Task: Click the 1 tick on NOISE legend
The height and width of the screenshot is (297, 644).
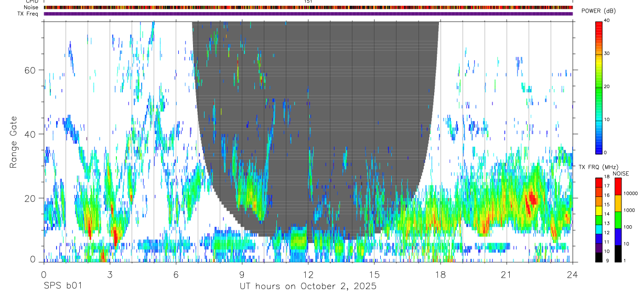Action: pyautogui.click(x=625, y=260)
